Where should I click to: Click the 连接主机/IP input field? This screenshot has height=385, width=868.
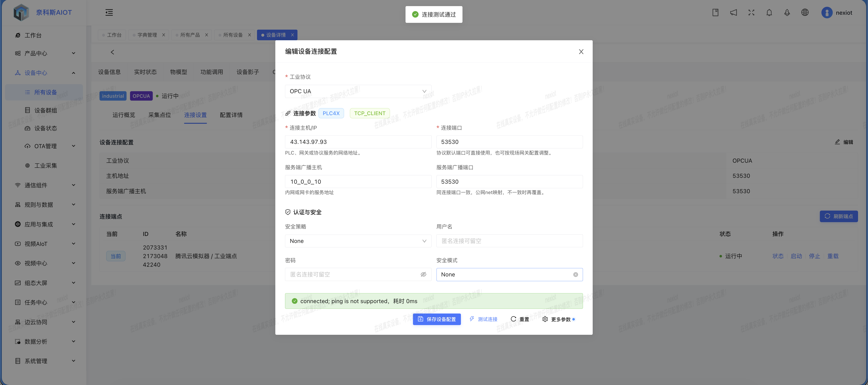pyautogui.click(x=358, y=142)
